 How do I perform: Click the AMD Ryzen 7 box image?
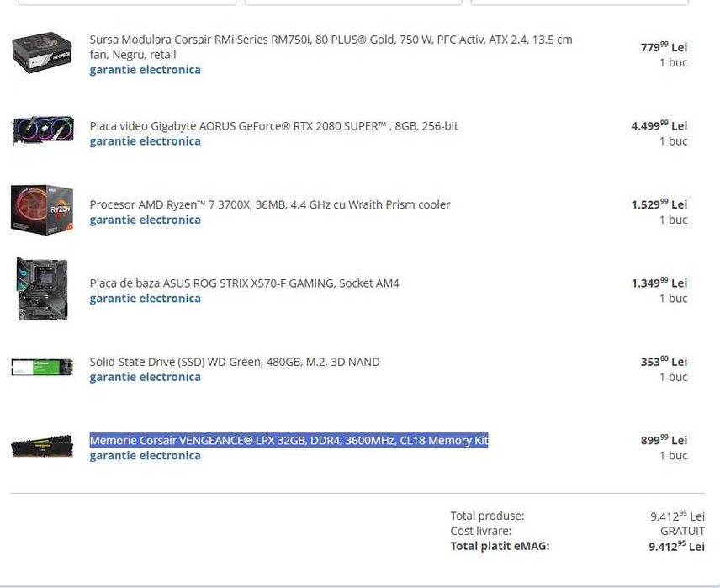click(x=42, y=210)
